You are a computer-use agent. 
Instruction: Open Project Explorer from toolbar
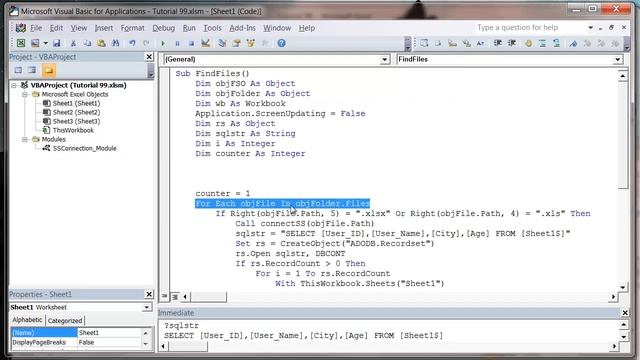click(x=222, y=43)
